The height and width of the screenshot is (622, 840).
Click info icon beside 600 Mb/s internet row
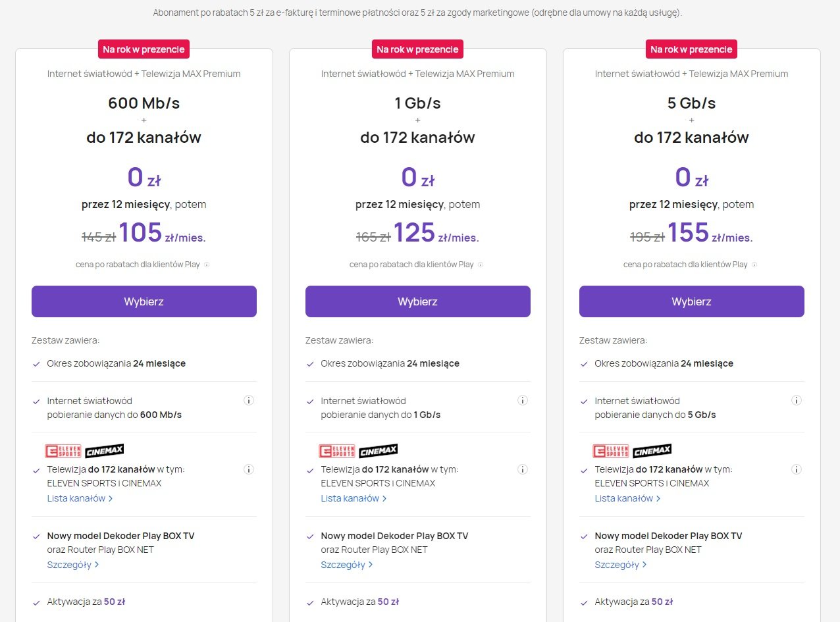coord(249,400)
